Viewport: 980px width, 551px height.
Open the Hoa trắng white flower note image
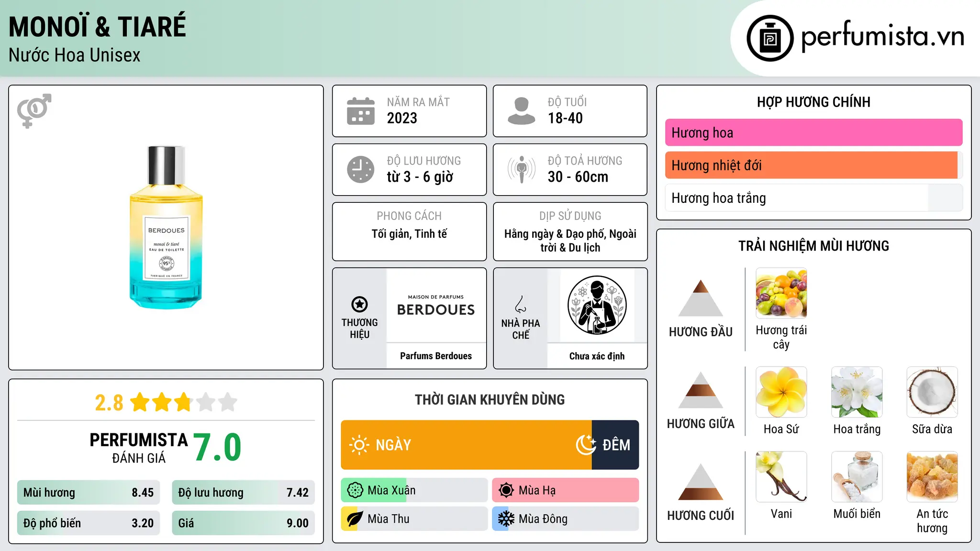[x=857, y=392]
